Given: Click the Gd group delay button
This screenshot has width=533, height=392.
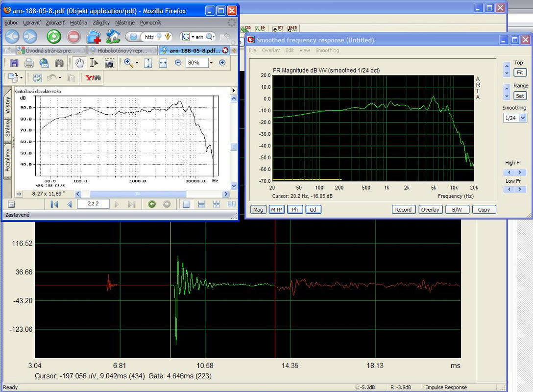Looking at the screenshot, I should (x=313, y=209).
